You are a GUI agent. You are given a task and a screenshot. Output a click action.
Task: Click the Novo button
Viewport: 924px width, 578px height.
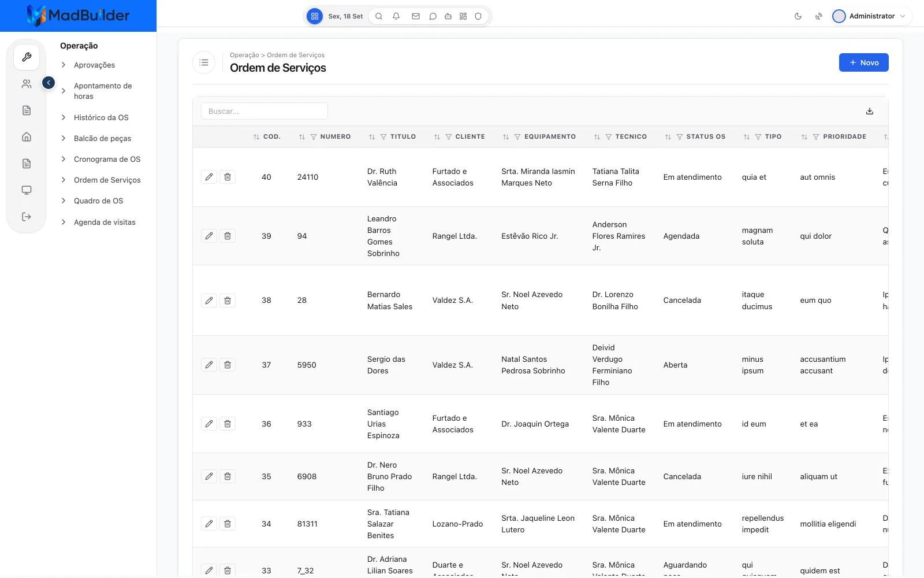click(864, 62)
